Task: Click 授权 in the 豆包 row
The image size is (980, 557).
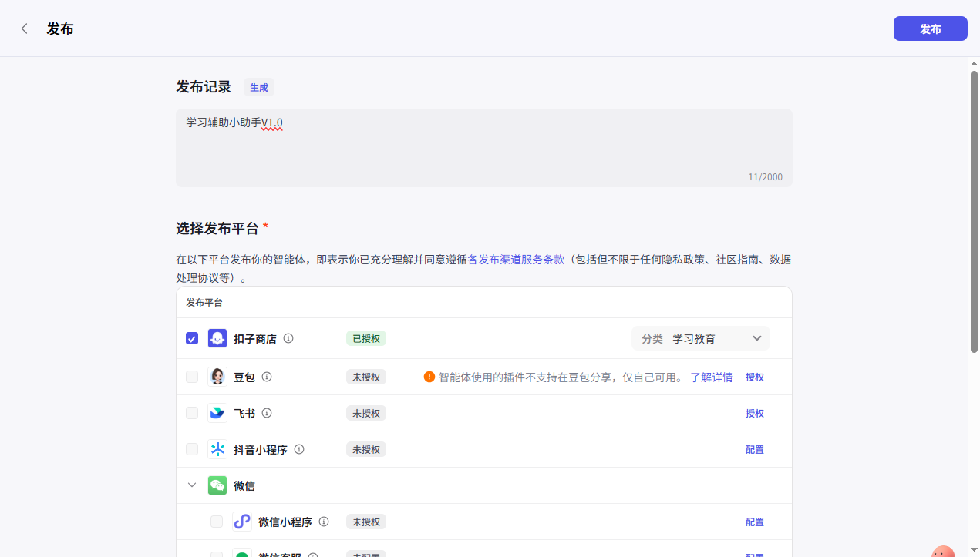Action: tap(754, 377)
